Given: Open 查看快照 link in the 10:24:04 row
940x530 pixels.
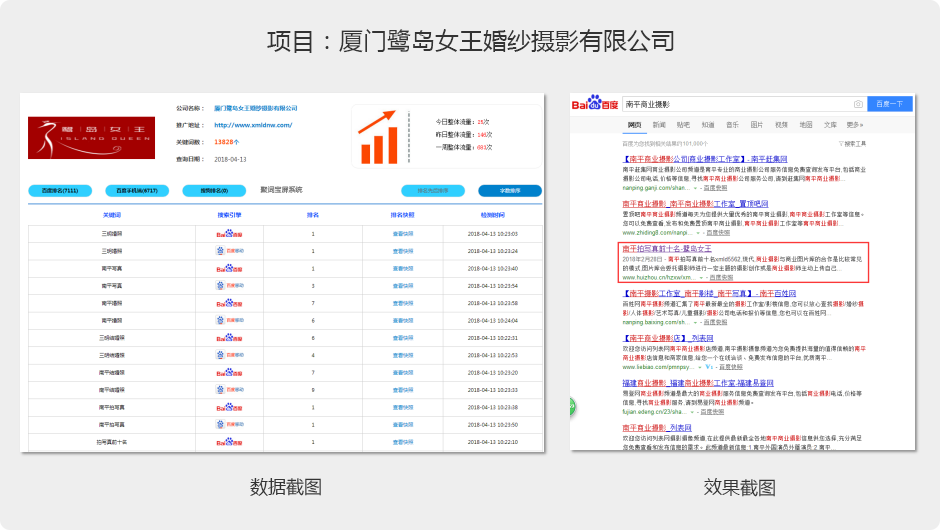Looking at the screenshot, I should (403, 320).
